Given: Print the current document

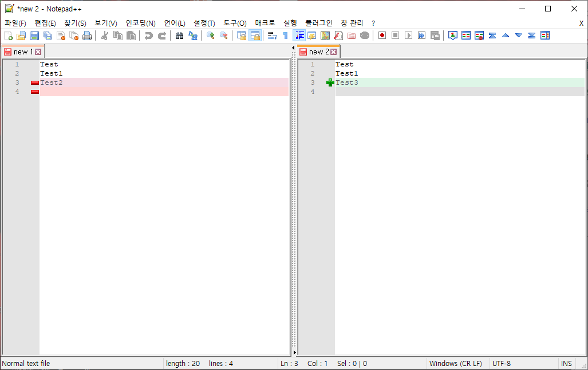Looking at the screenshot, I should pyautogui.click(x=87, y=36).
